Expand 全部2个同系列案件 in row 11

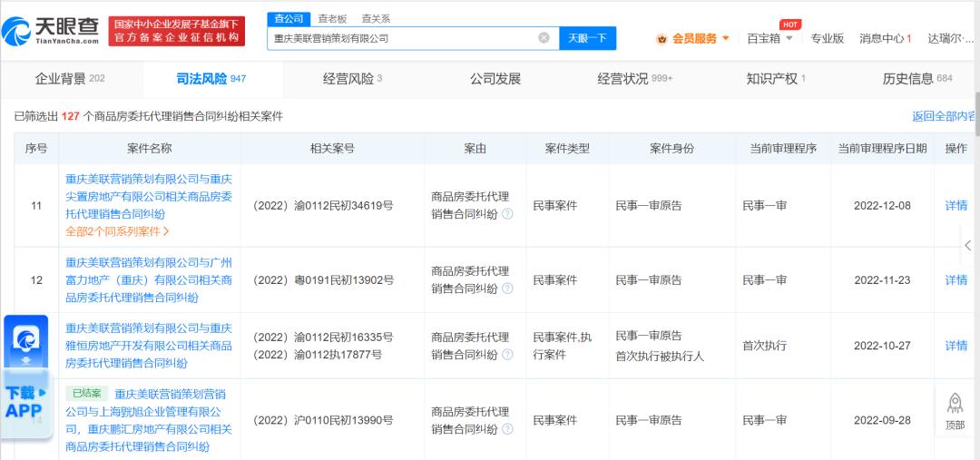tap(117, 231)
